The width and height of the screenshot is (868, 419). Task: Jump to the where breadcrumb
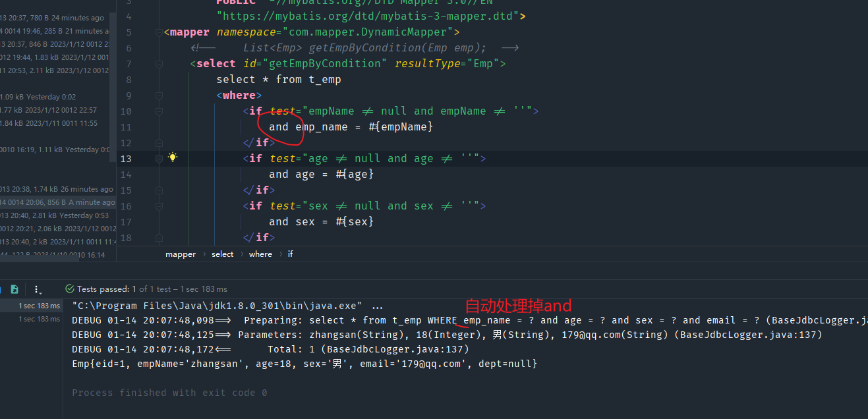tap(260, 254)
